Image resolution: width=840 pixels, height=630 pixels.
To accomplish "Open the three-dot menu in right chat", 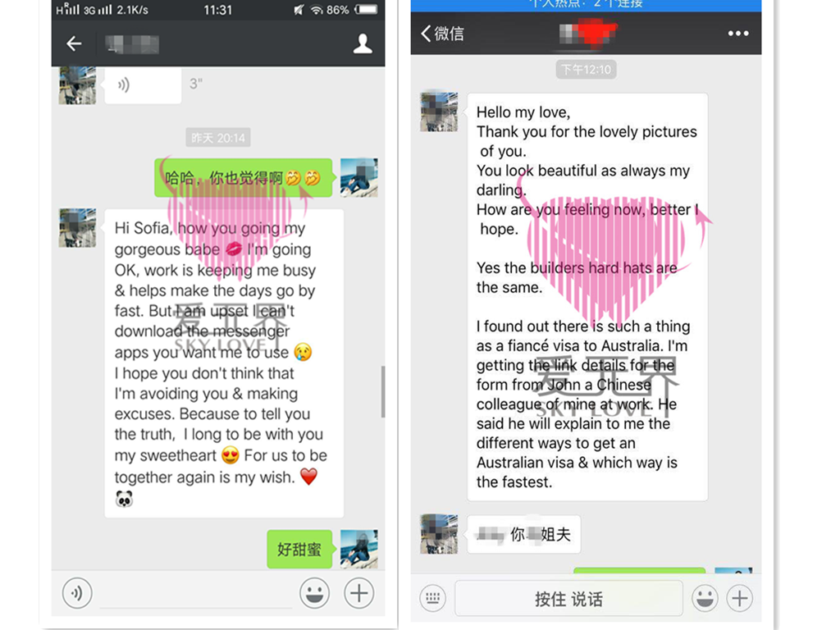I will pyautogui.click(x=738, y=33).
